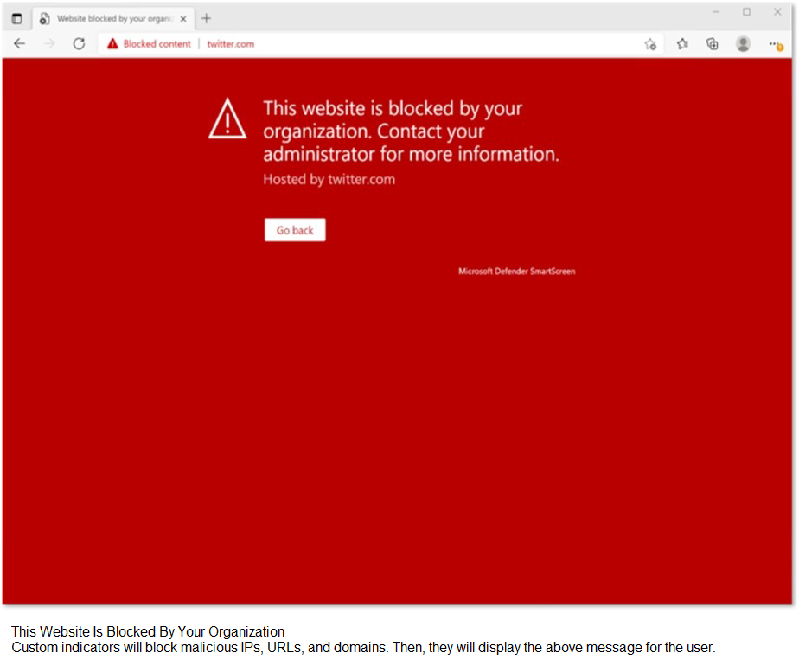The width and height of the screenshot is (799, 672).
Task: Open the Collections panel
Action: (713, 44)
